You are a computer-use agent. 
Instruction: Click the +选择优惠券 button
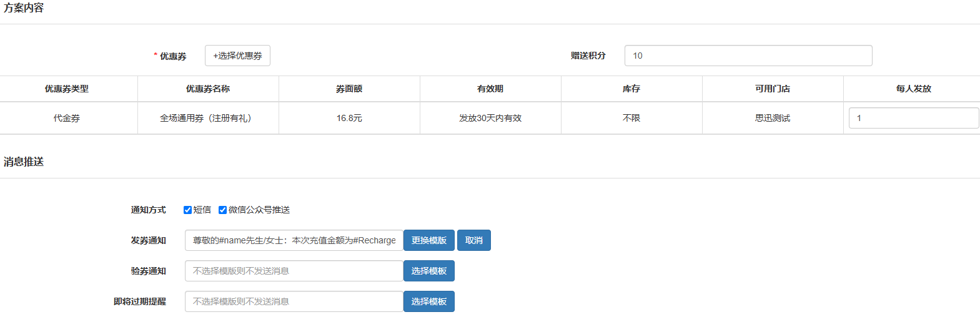coord(237,56)
